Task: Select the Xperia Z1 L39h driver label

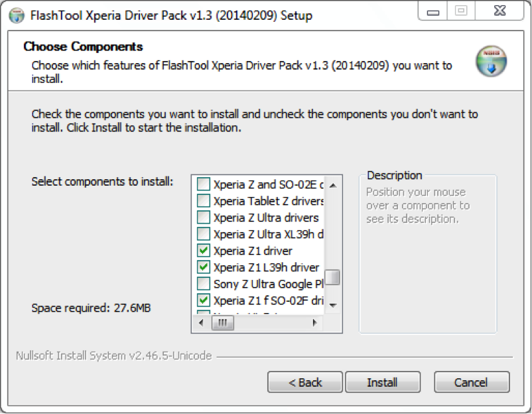Action: [x=267, y=267]
